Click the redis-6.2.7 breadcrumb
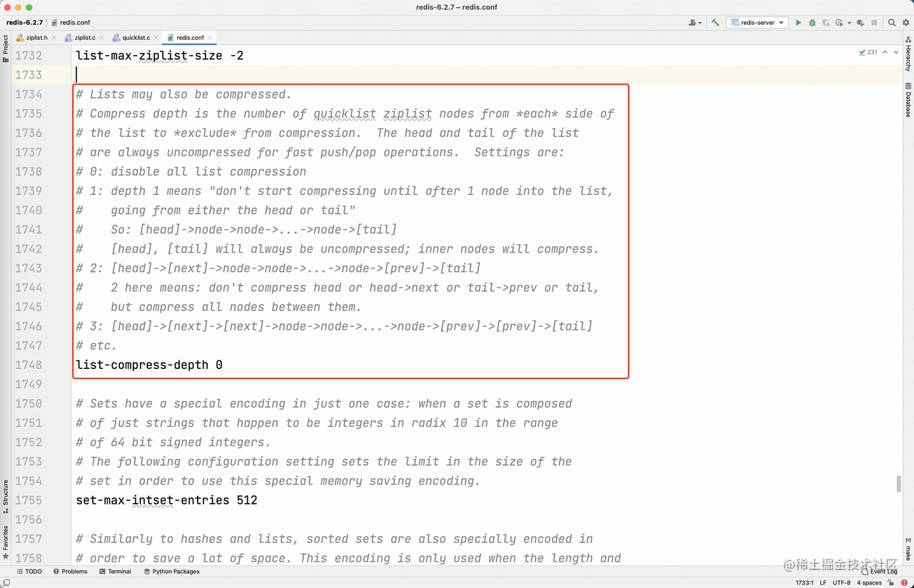 [x=24, y=23]
